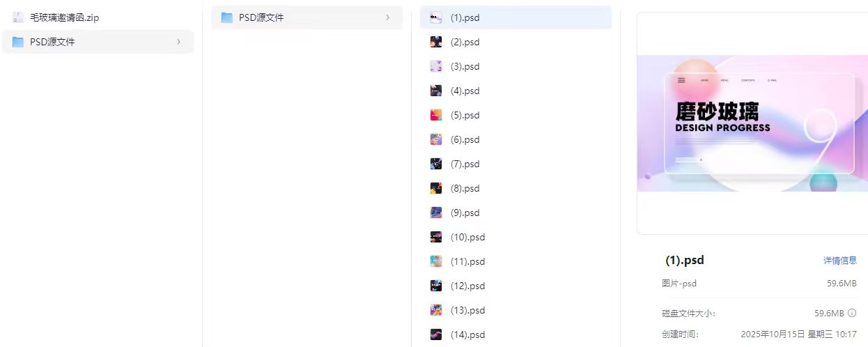This screenshot has height=347, width=868.
Task: Select (9).psd in the list
Action: [x=516, y=213]
